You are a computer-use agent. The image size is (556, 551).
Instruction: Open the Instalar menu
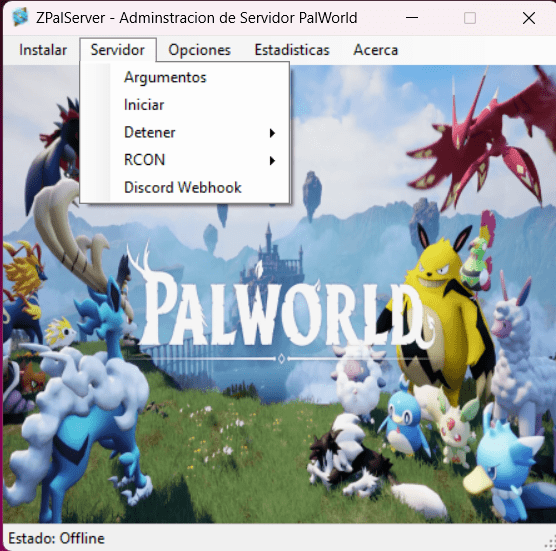43,50
